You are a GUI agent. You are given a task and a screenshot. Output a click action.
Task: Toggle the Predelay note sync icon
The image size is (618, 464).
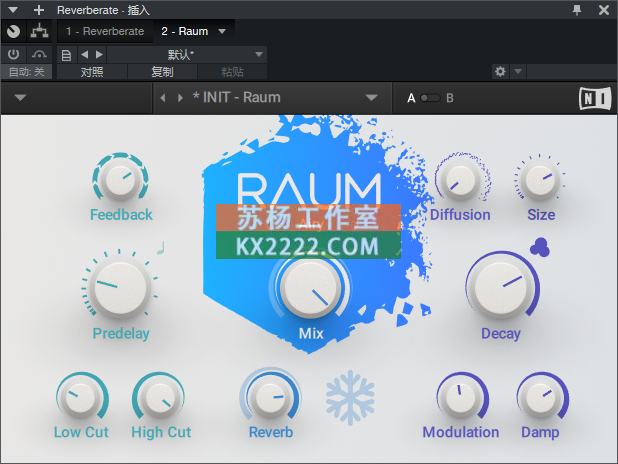pos(161,248)
